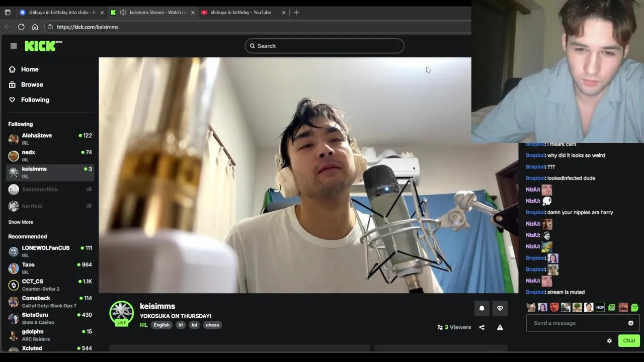Open Browse in the sidebar
The image size is (644, 362).
26,84
